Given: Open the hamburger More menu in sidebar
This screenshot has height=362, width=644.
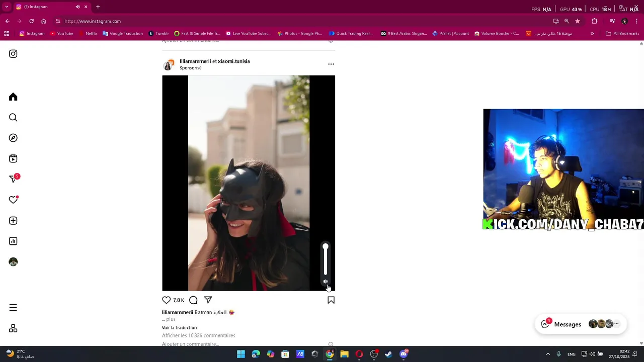Looking at the screenshot, I should tap(13, 307).
